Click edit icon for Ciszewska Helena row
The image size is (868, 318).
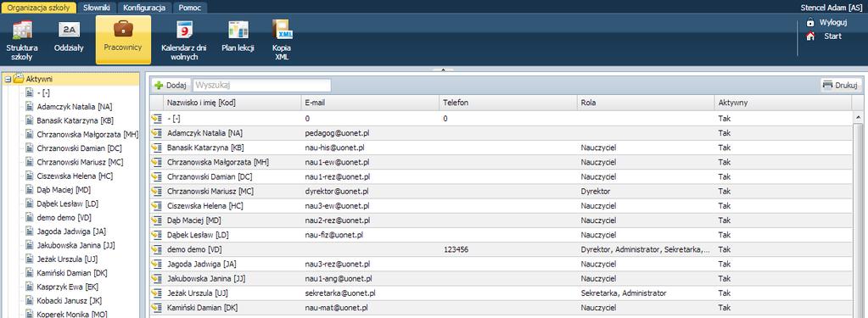coord(156,206)
